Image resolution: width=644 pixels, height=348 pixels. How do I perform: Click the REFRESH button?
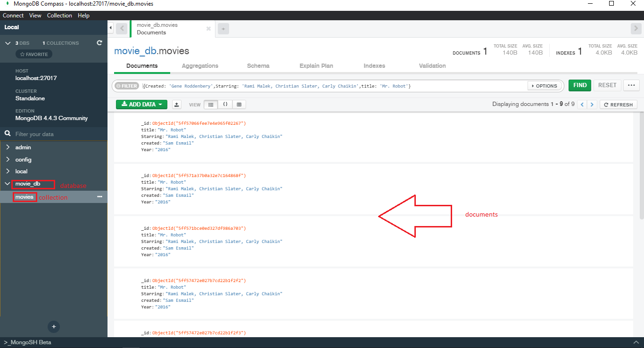(619, 105)
